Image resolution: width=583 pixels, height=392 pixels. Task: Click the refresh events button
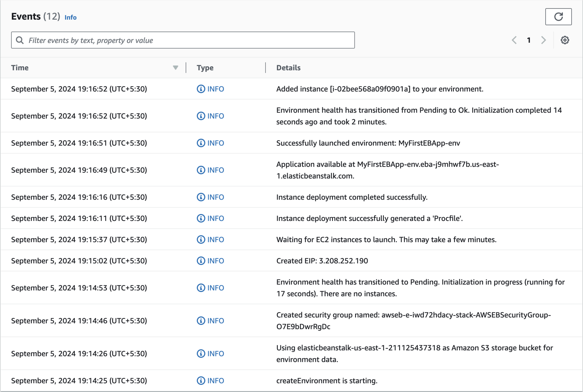558,17
